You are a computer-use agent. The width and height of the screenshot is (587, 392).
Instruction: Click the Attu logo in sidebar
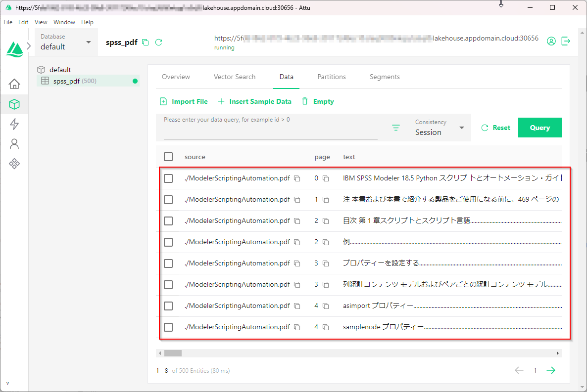[14, 49]
